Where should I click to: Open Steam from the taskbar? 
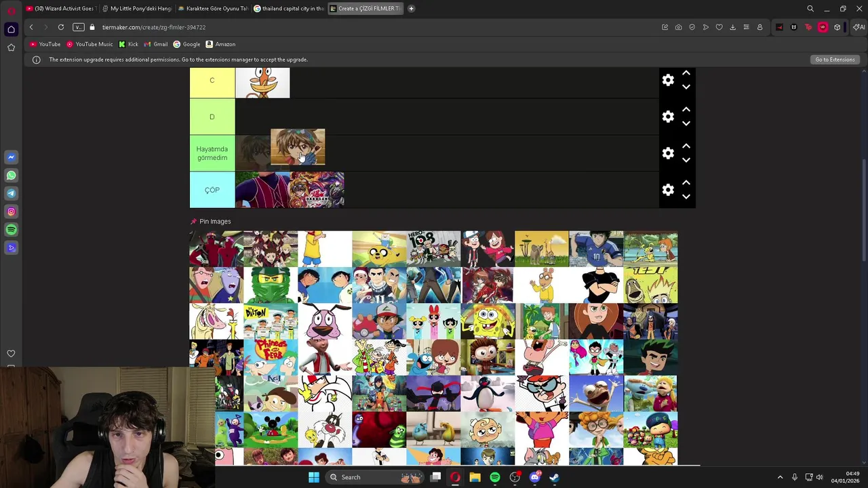pos(554,477)
